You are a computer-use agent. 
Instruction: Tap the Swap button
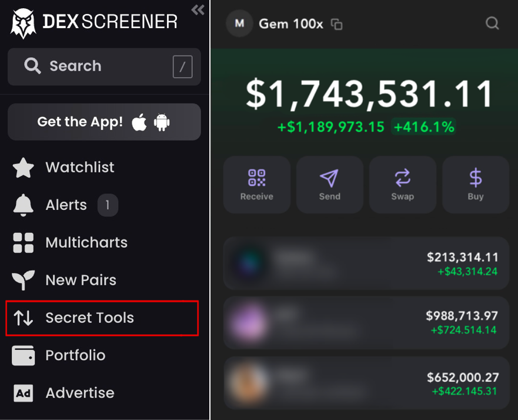[x=403, y=185]
